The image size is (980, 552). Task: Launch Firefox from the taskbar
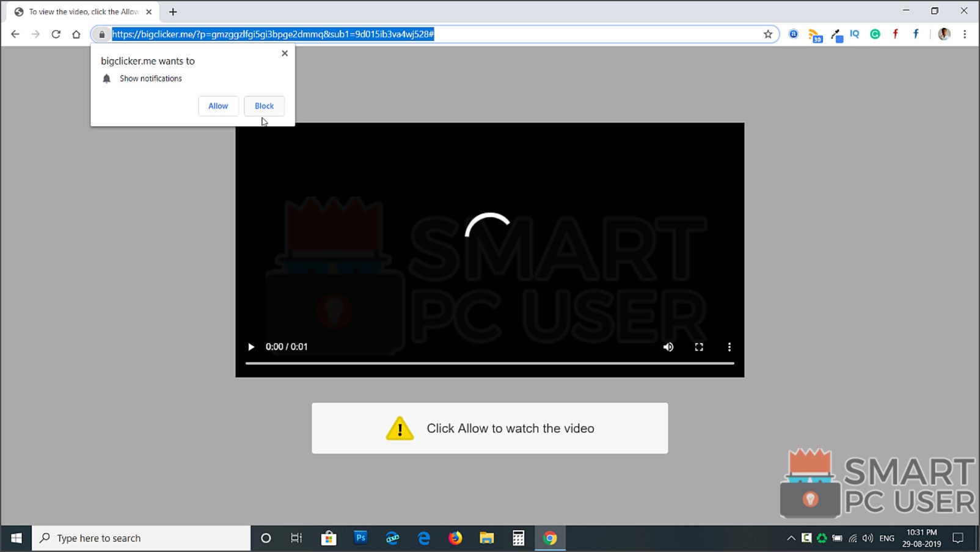tap(455, 537)
